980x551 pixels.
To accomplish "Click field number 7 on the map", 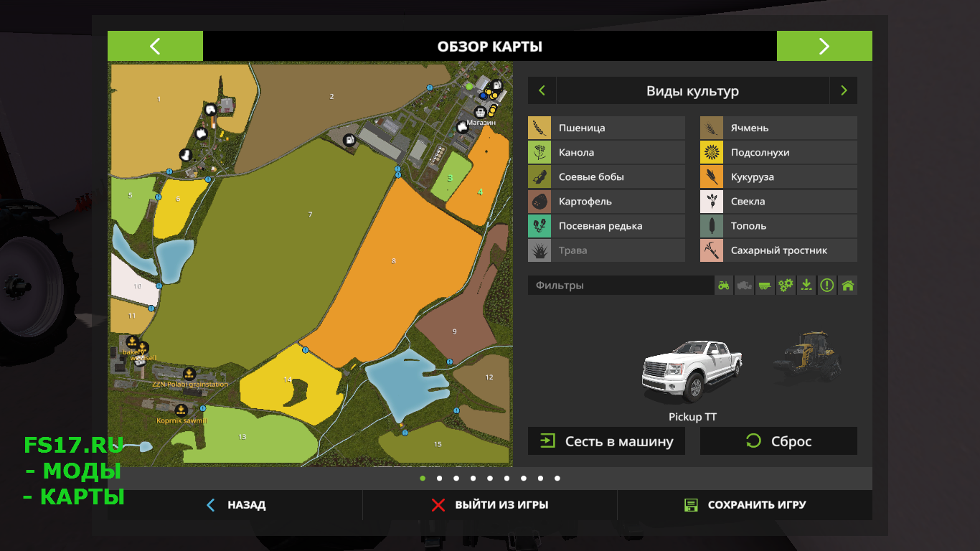I will [310, 215].
